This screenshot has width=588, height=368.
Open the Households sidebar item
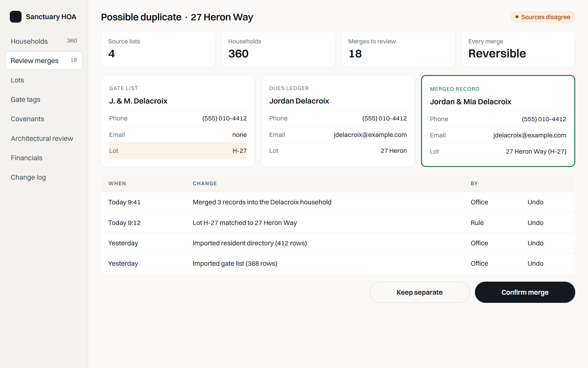[x=44, y=41]
